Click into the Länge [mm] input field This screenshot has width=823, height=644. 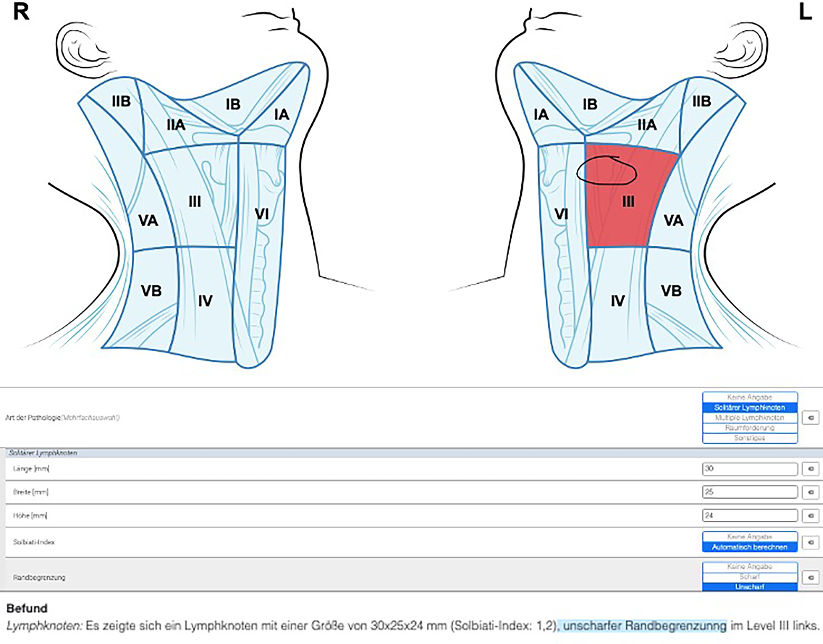click(x=749, y=469)
